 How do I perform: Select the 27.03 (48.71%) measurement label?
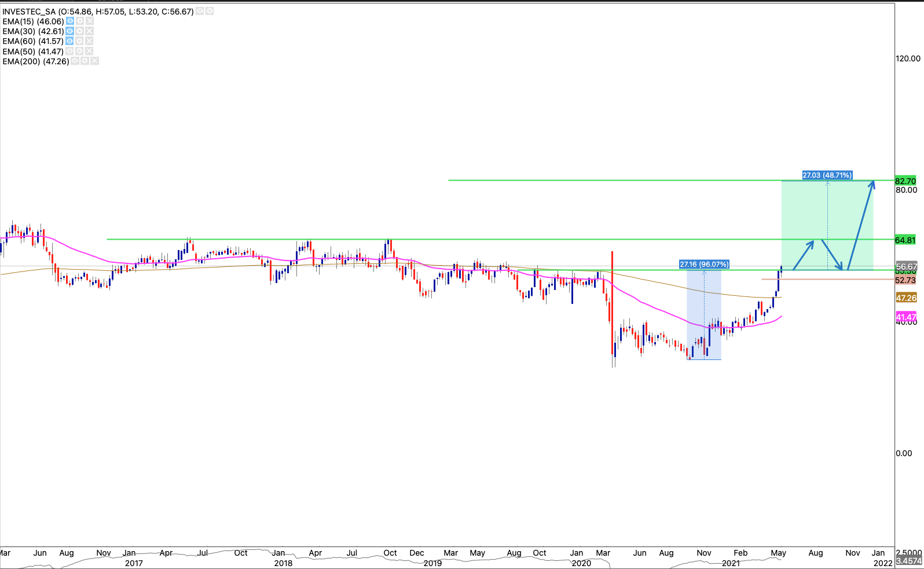[x=827, y=175]
